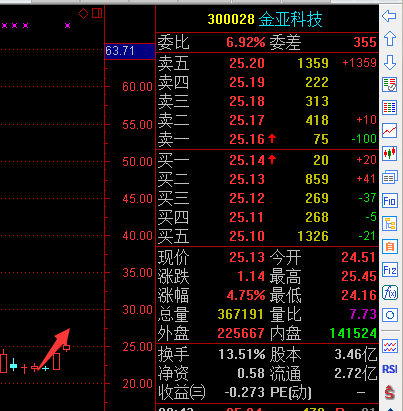Click the down arrow icon in sidebar

390,62
